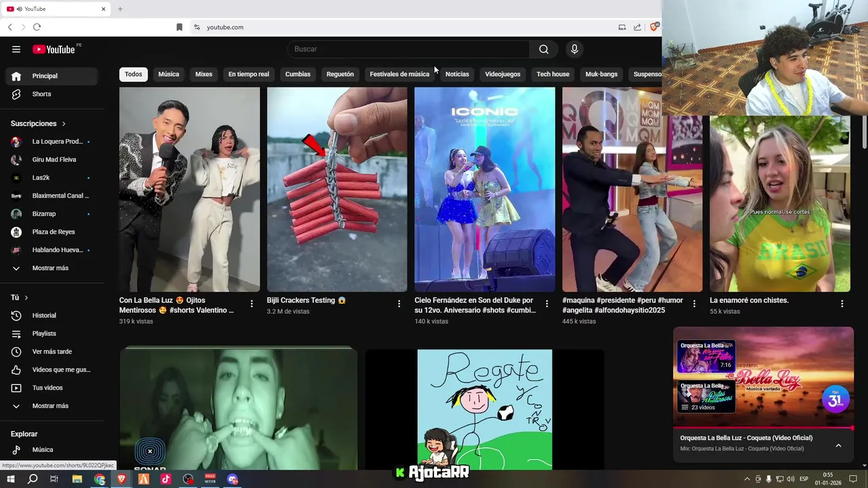Screen dimensions: 868x488
Task: Open the Plaza de Reyes subscription
Action: [x=52, y=232]
